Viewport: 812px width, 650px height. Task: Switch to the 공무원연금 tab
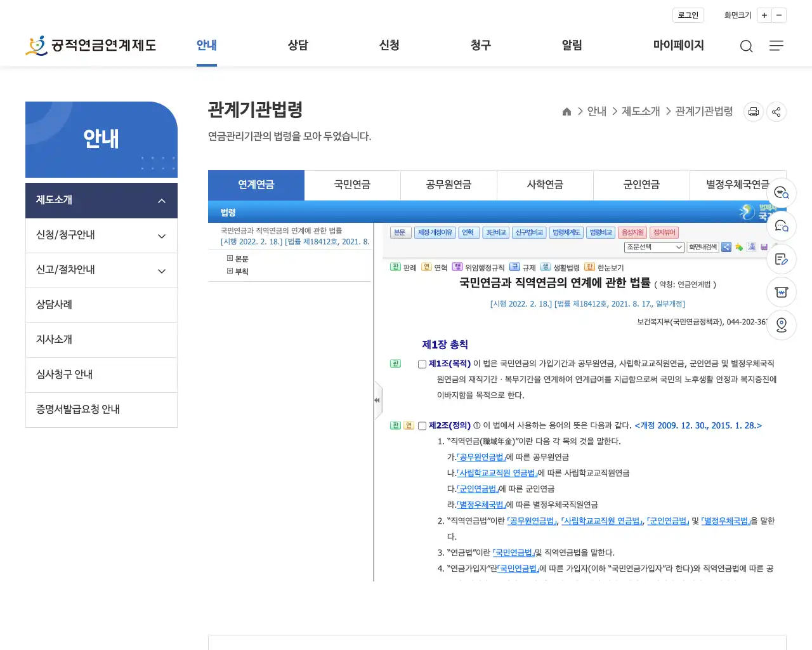click(x=449, y=185)
